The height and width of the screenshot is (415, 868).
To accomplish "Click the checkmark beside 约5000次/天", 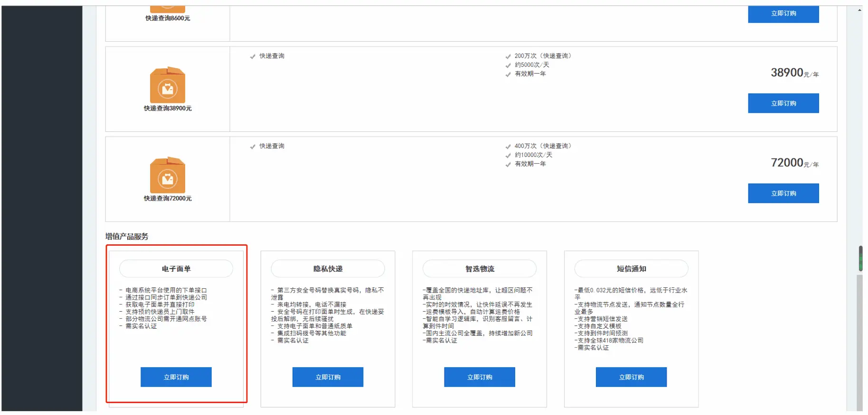I will pyautogui.click(x=508, y=65).
